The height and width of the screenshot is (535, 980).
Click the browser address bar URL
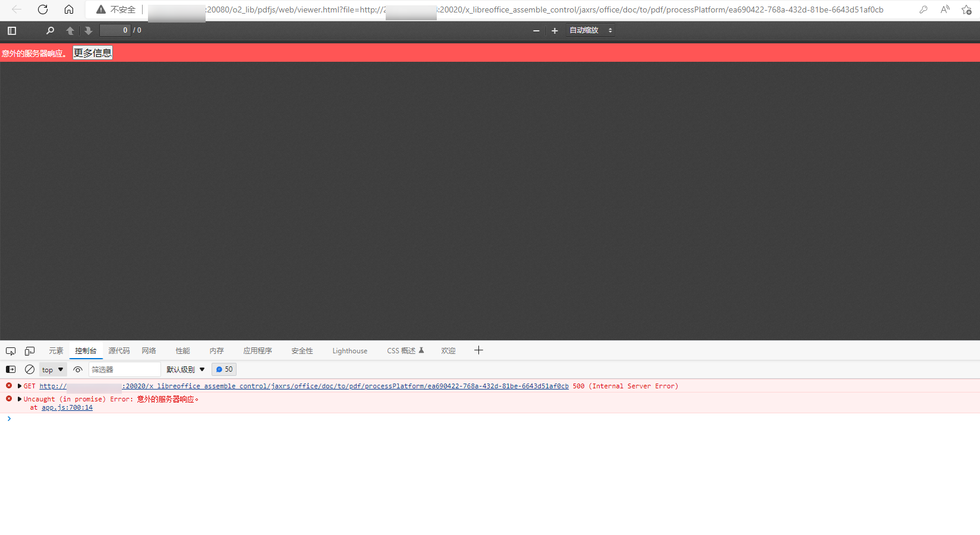515,10
